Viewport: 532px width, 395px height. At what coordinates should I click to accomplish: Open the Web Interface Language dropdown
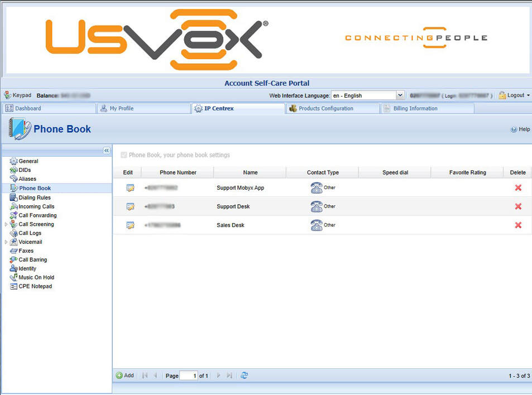pos(400,95)
